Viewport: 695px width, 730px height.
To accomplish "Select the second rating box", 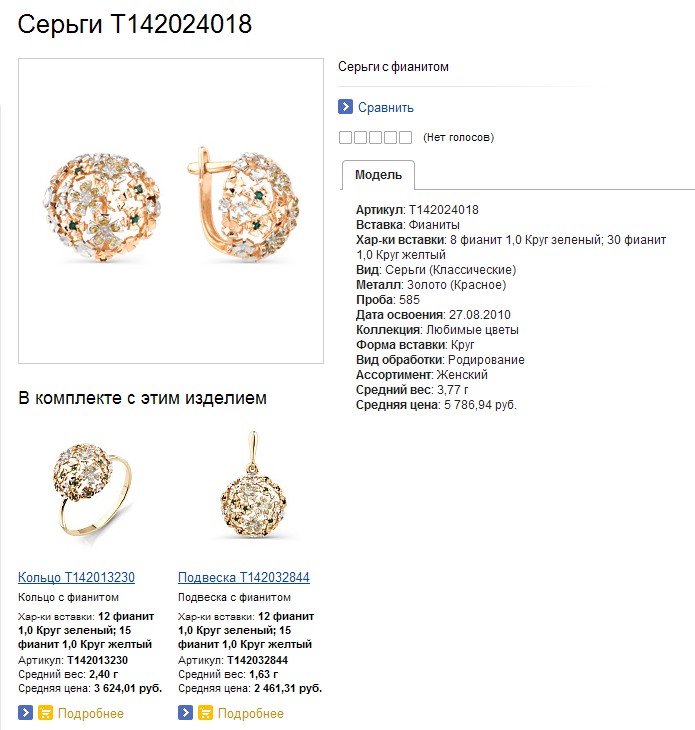I will tap(360, 137).
